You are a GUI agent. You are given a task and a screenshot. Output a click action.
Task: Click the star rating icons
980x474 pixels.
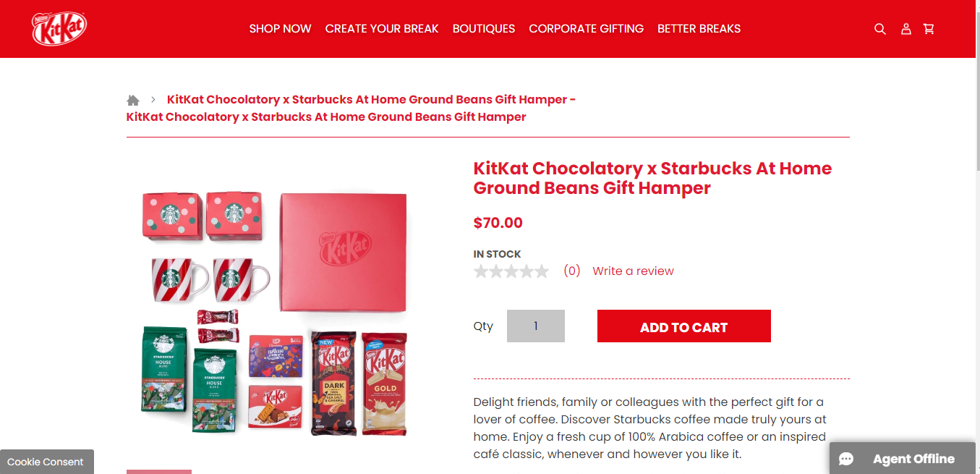point(511,271)
